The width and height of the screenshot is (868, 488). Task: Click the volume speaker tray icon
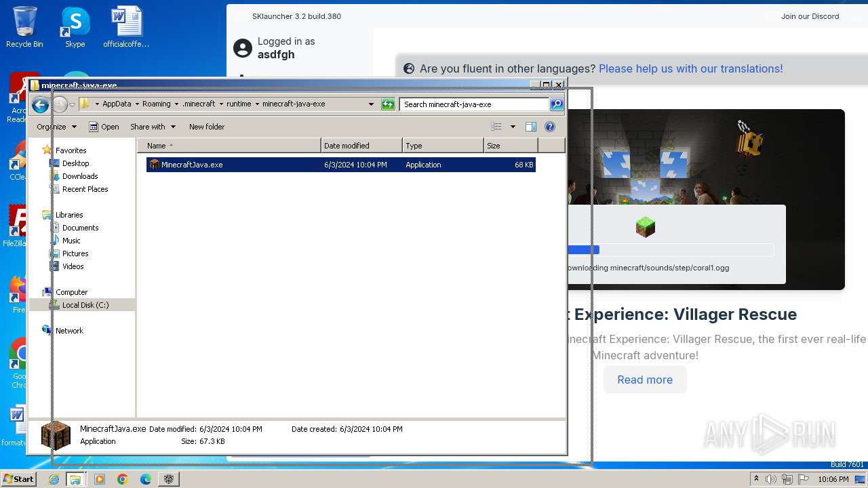tap(771, 479)
